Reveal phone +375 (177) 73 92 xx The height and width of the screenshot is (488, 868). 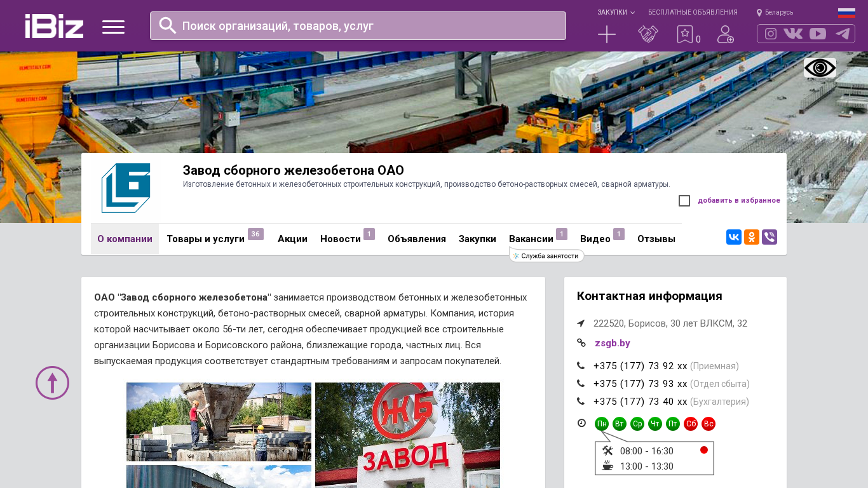[x=641, y=366]
